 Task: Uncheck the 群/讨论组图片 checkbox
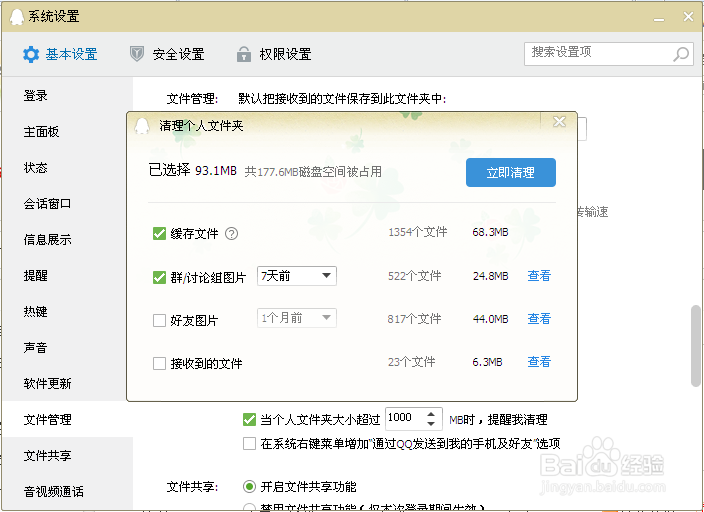point(159,277)
